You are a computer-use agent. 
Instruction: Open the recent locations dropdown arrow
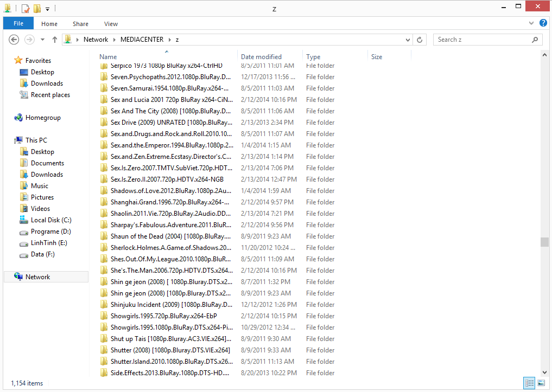(42, 40)
